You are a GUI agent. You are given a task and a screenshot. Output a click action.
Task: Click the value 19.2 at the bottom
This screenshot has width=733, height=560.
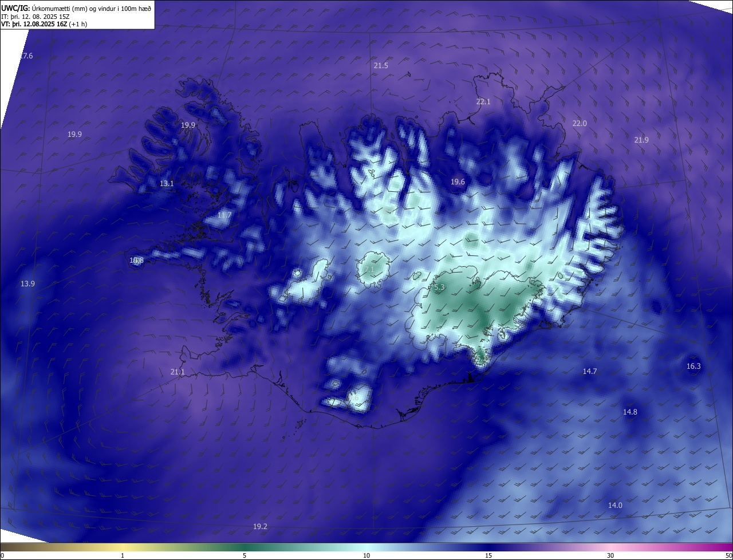click(260, 527)
